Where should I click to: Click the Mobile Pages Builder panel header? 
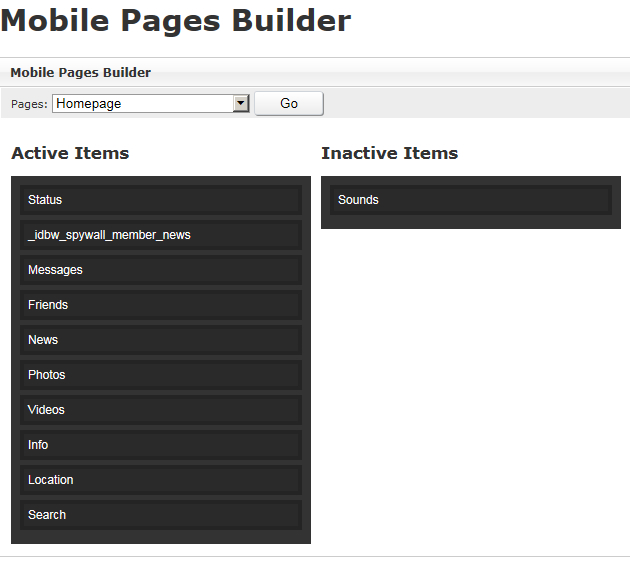click(x=81, y=72)
